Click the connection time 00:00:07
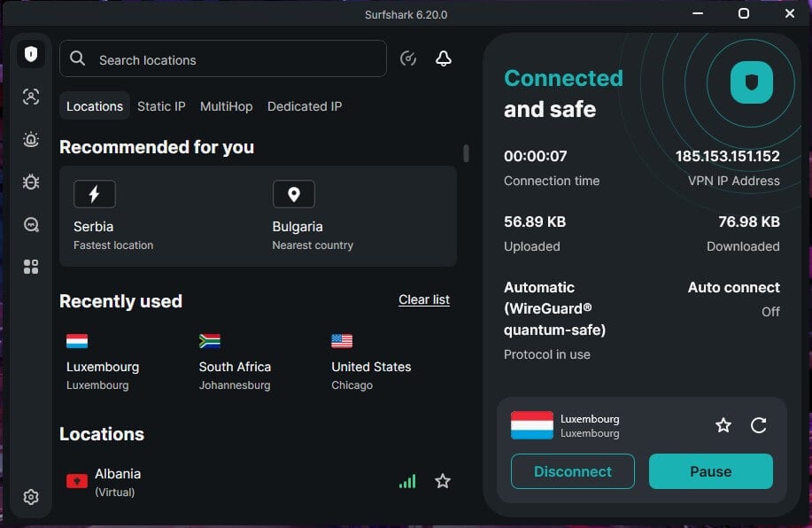The image size is (812, 528). tap(536, 156)
